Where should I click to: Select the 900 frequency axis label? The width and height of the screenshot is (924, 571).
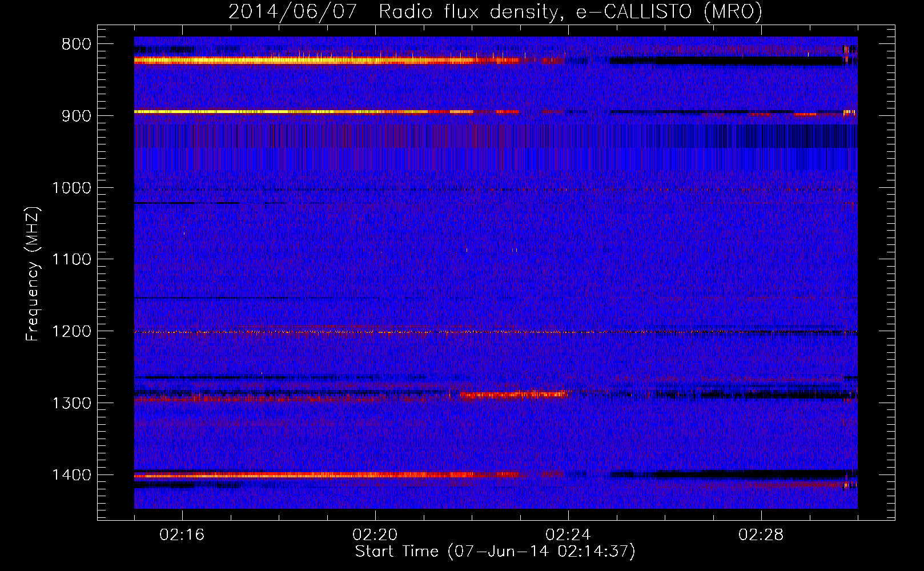coord(76,116)
